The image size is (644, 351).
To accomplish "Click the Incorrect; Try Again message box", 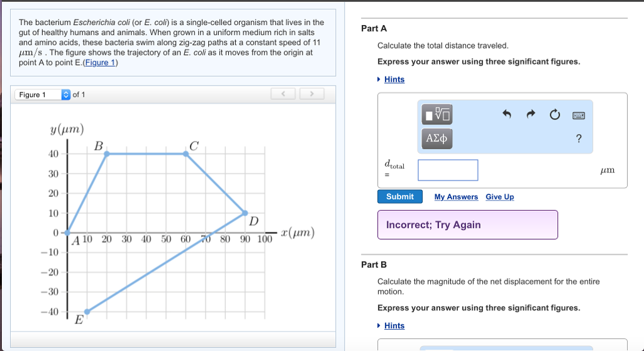I will pos(467,225).
